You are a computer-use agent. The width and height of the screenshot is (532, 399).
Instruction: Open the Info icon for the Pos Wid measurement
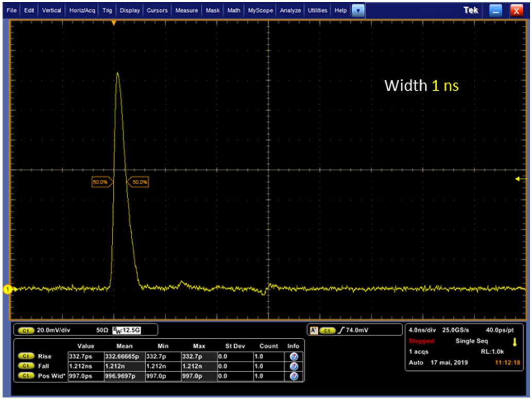294,376
